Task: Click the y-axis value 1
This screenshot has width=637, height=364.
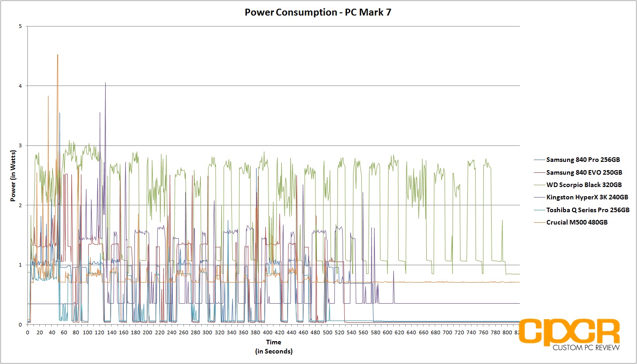Action: [x=20, y=265]
